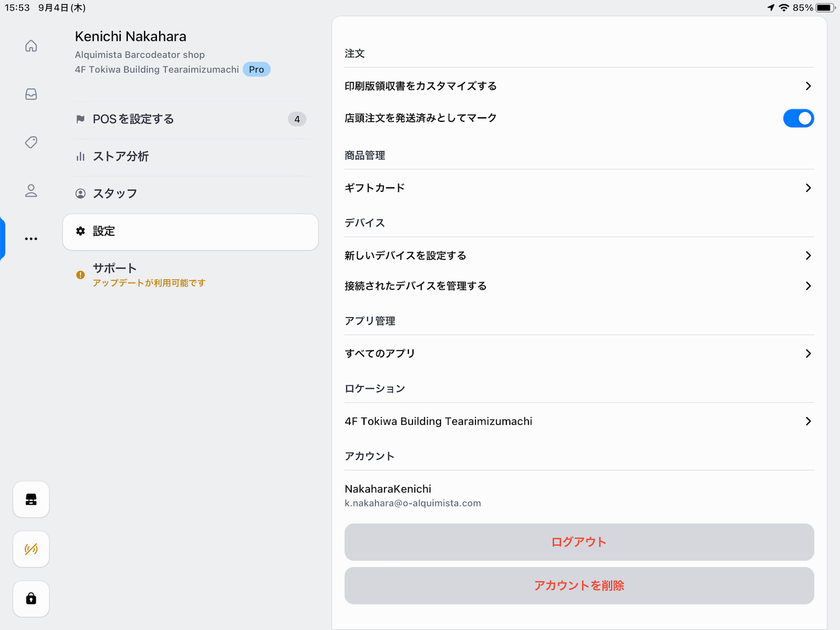The width and height of the screenshot is (840, 630).
Task: Expand 印刷版領収書をカスタマイズする chevron
Action: point(808,86)
